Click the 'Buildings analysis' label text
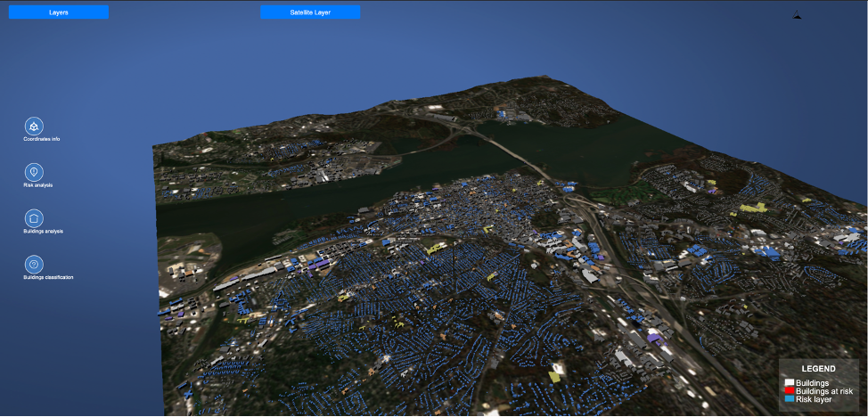The height and width of the screenshot is (417, 868). click(x=43, y=231)
